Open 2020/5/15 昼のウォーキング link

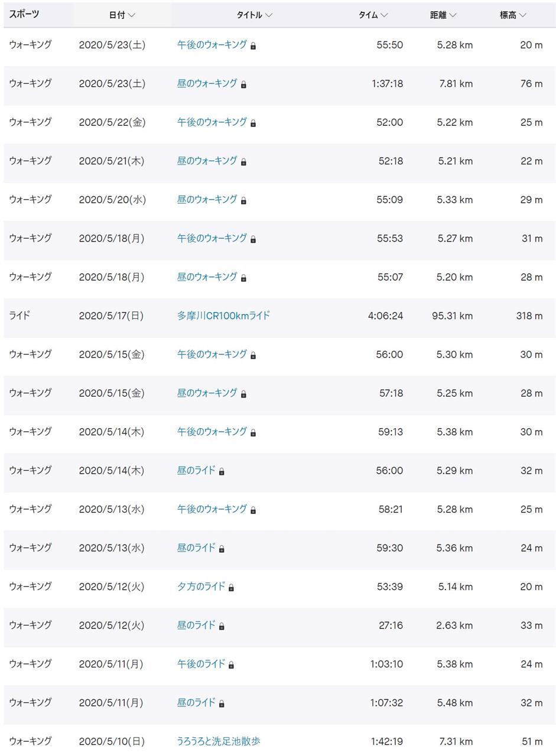(207, 393)
